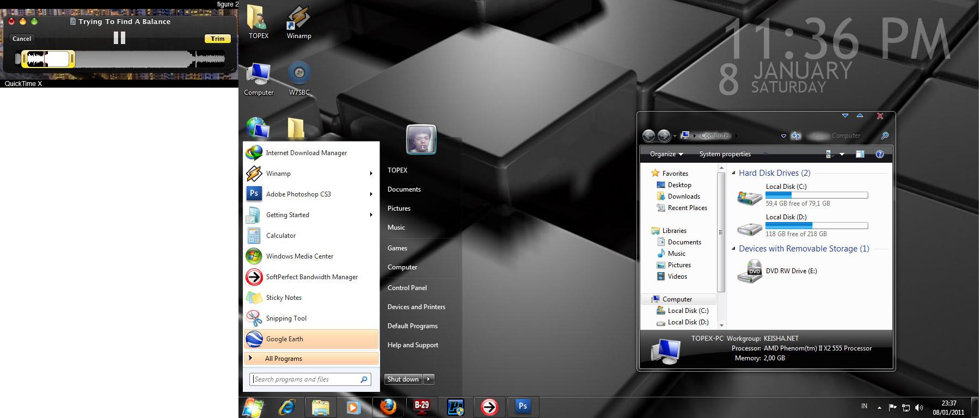Open Firefox from the taskbar
This screenshot has width=980, height=418.
(x=388, y=407)
